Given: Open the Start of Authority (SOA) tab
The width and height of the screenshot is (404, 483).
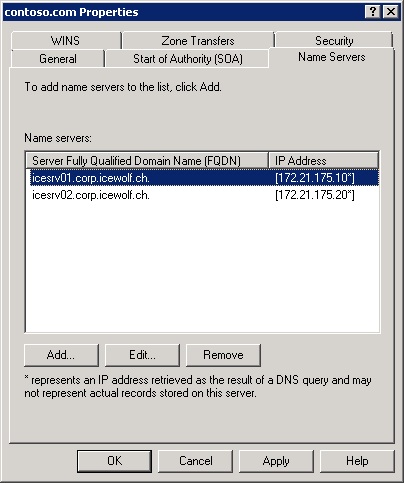Looking at the screenshot, I should [188, 59].
